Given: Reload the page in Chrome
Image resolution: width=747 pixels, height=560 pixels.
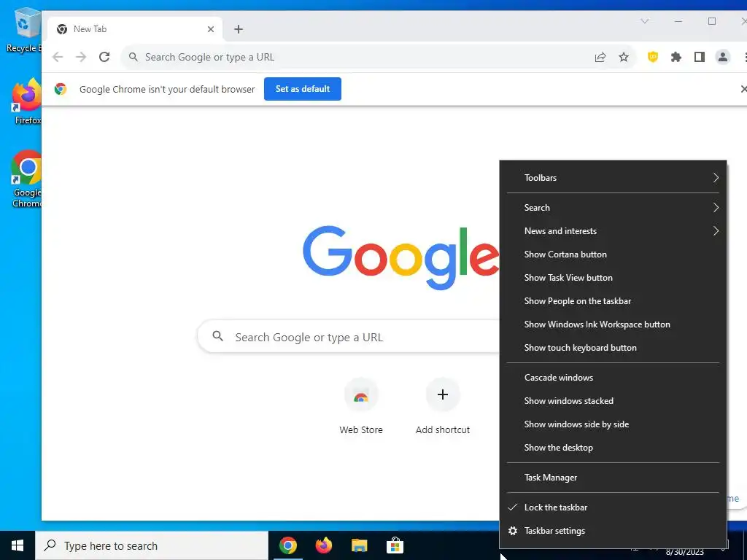Looking at the screenshot, I should point(104,57).
